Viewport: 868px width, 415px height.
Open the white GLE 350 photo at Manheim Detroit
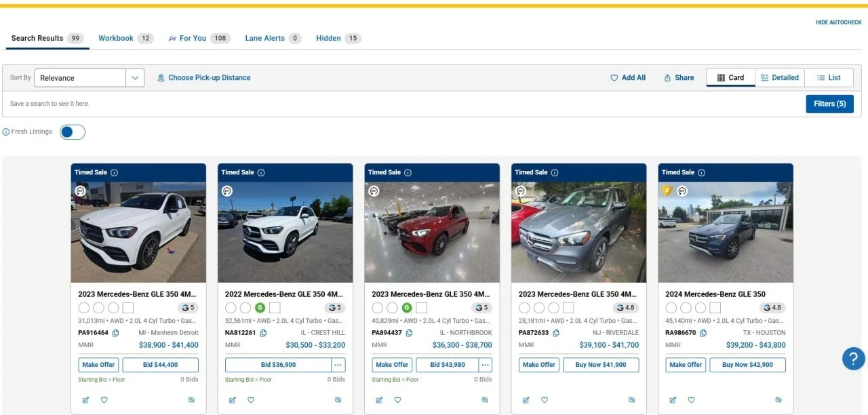pyautogui.click(x=138, y=232)
